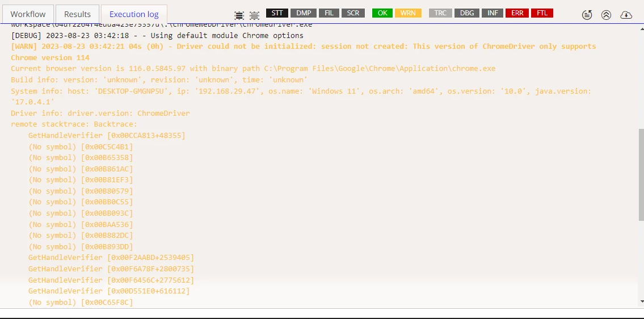Click 'GetHandleVerifier [0x00F2AABD+2539405]' line
The height and width of the screenshot is (319, 644).
click(111, 258)
